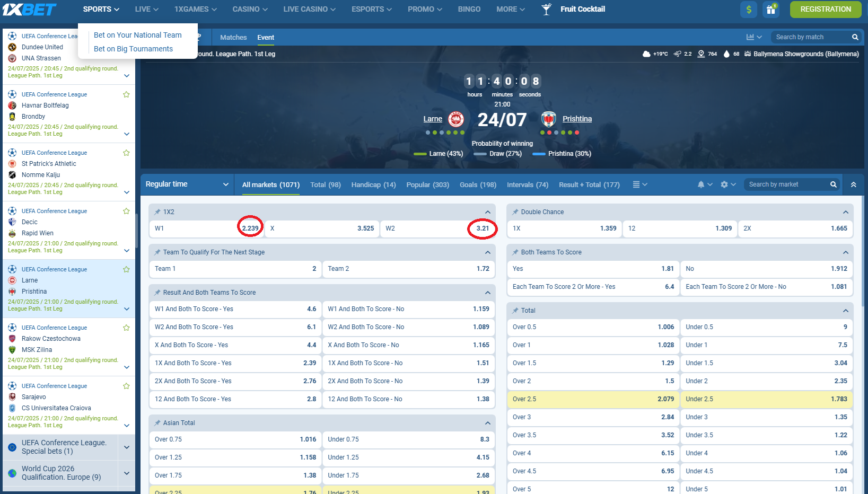Pin the Both Teams To Score market
This screenshot has height=494, width=868.
click(x=515, y=252)
